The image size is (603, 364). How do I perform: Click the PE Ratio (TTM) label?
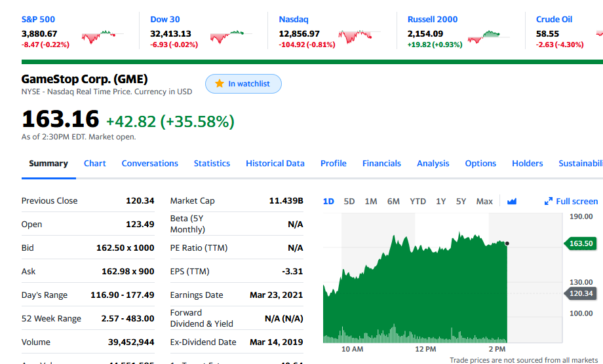coord(199,248)
